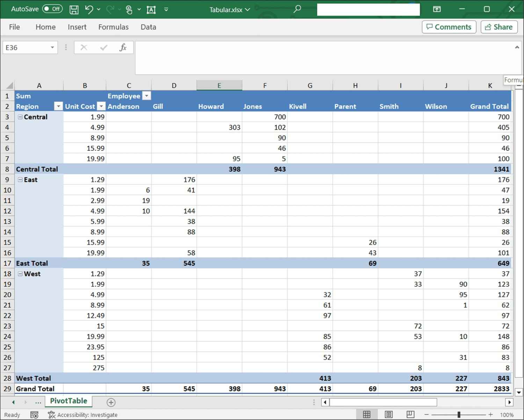Click Accessibility: Investigate status
524x420 pixels.
pos(83,415)
